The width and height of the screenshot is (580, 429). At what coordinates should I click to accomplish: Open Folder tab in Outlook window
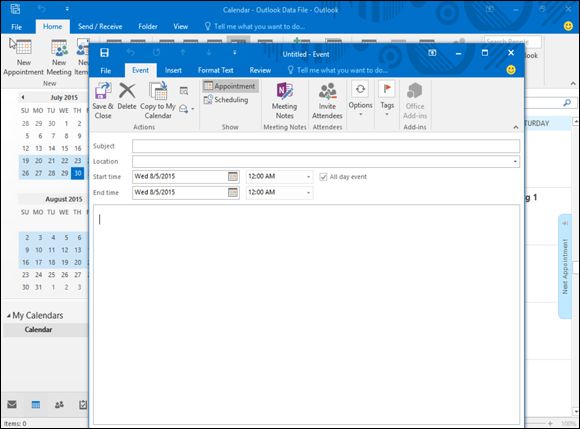[x=148, y=27]
